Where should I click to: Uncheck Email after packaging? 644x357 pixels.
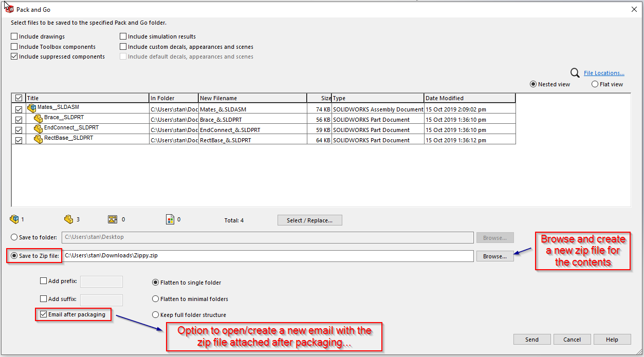(x=43, y=314)
